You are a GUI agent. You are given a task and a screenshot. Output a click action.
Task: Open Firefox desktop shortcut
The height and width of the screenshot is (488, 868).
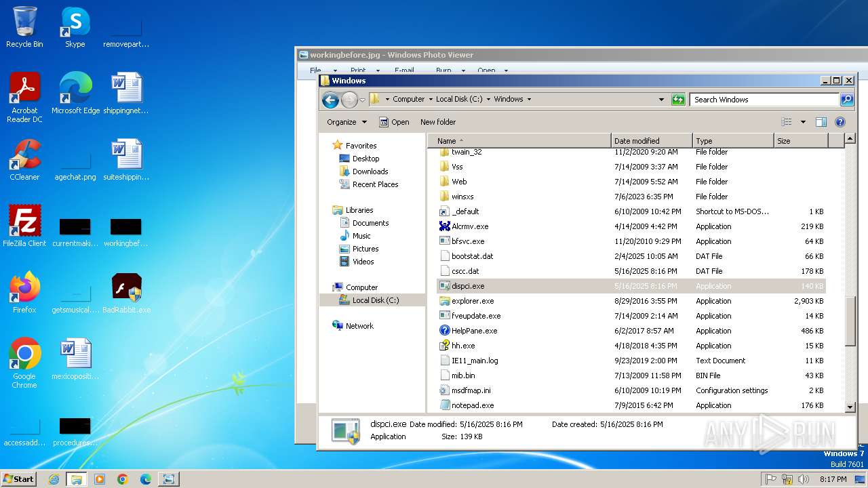pos(24,292)
